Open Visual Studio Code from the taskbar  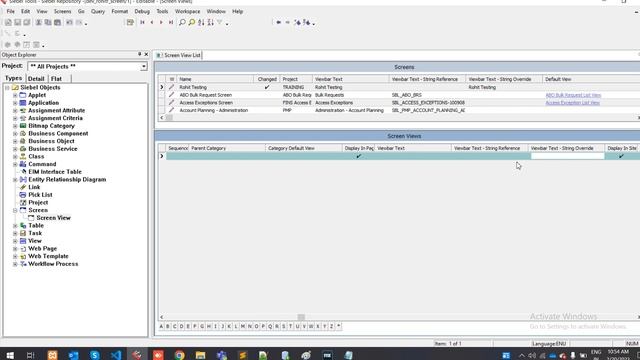pyautogui.click(x=116, y=355)
